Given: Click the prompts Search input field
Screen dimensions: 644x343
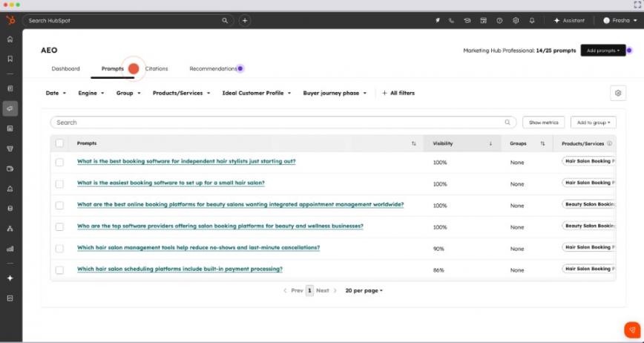Looking at the screenshot, I should (x=283, y=122).
